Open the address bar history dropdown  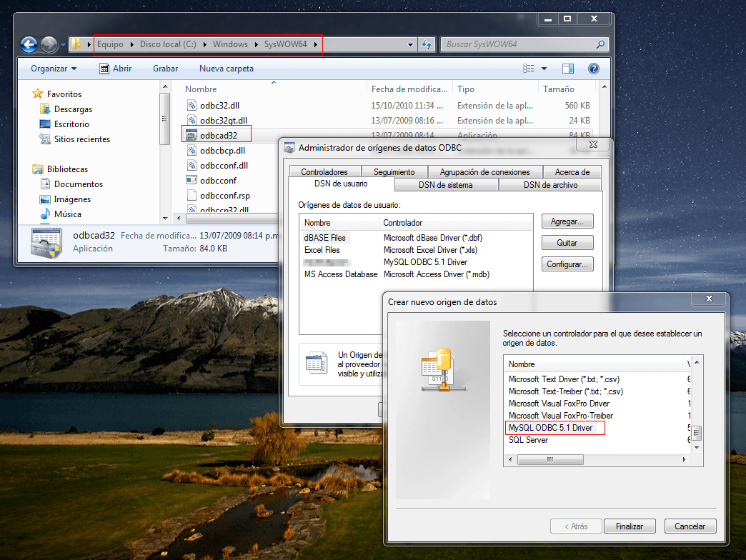pyautogui.click(x=410, y=44)
